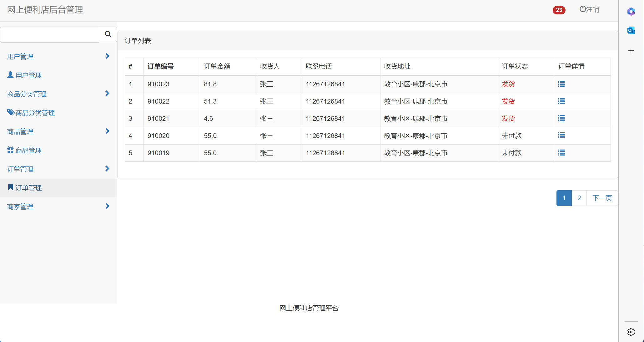Open order details for order 910023

(561, 84)
